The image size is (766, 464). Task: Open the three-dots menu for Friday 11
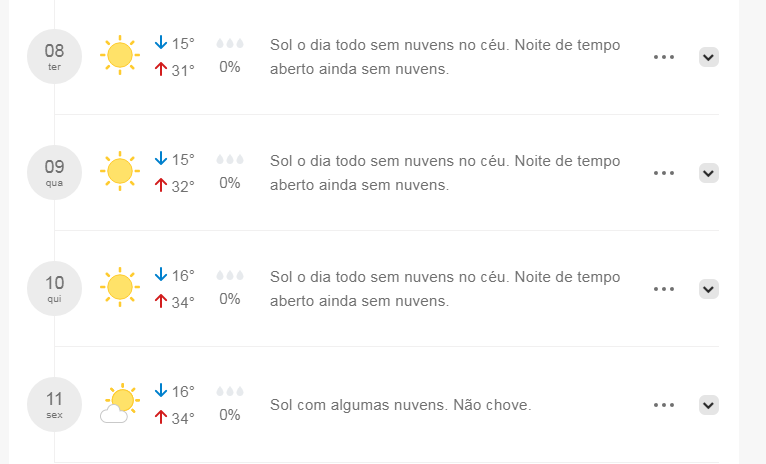tap(664, 405)
